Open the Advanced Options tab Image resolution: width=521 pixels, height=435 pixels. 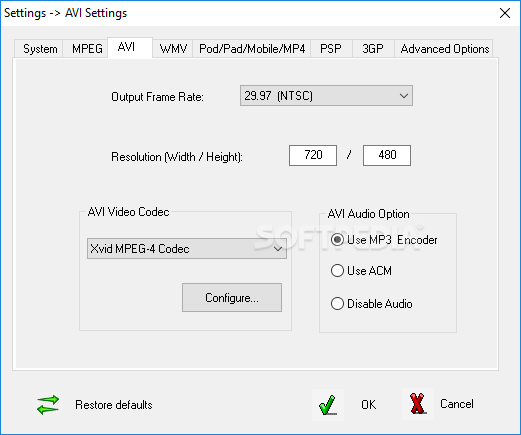445,49
